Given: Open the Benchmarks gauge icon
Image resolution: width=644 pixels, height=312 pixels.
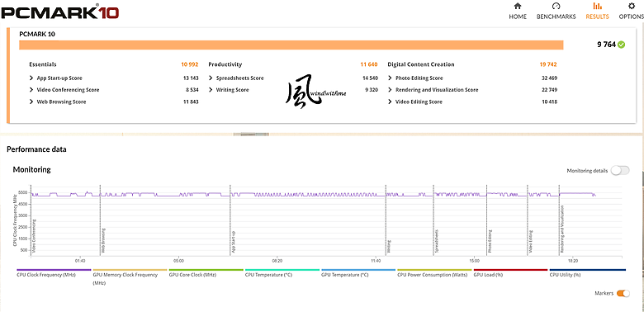Looking at the screenshot, I should point(556,6).
